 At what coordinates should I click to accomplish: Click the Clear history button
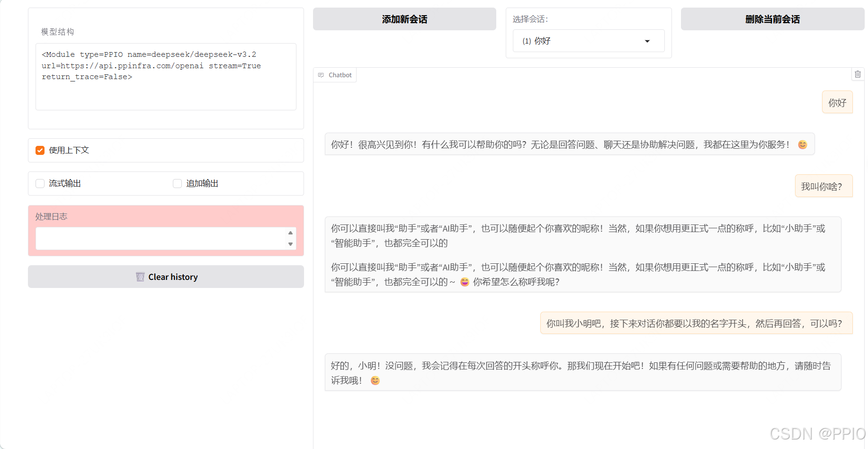pyautogui.click(x=166, y=277)
